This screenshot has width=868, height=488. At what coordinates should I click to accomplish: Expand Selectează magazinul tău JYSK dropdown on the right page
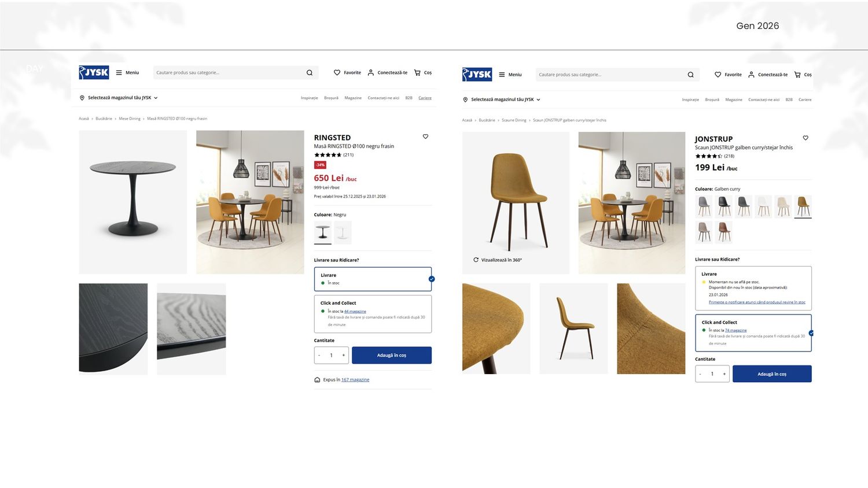point(538,100)
